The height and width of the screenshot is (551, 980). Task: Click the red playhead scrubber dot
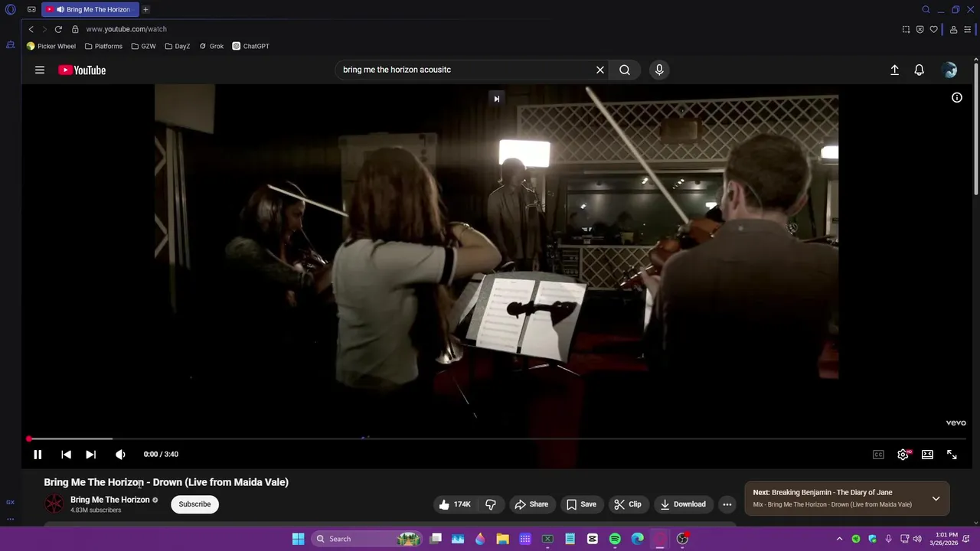29,439
